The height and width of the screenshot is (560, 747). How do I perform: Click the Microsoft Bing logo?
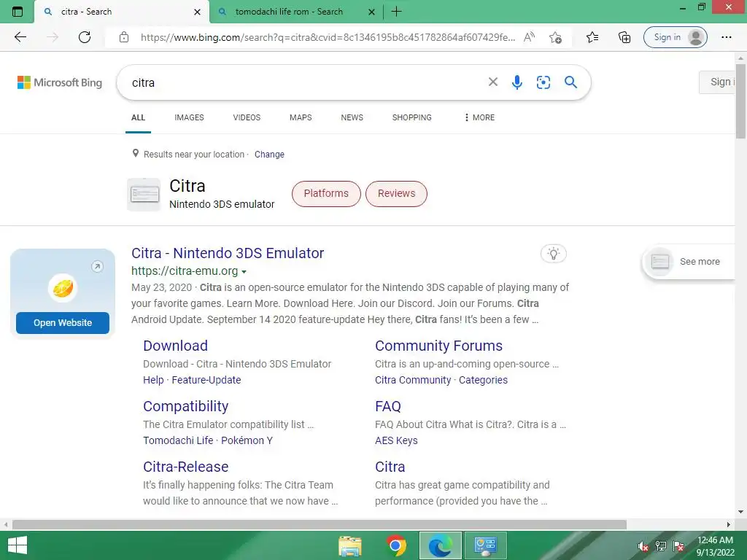point(60,82)
